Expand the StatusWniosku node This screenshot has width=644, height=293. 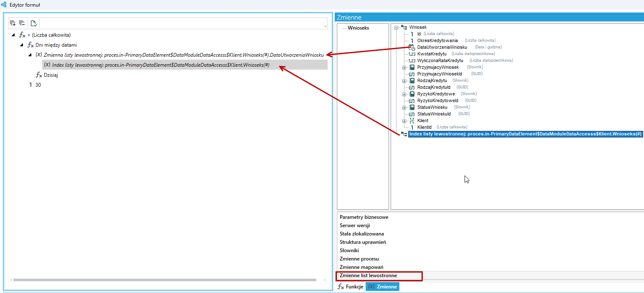(404, 107)
